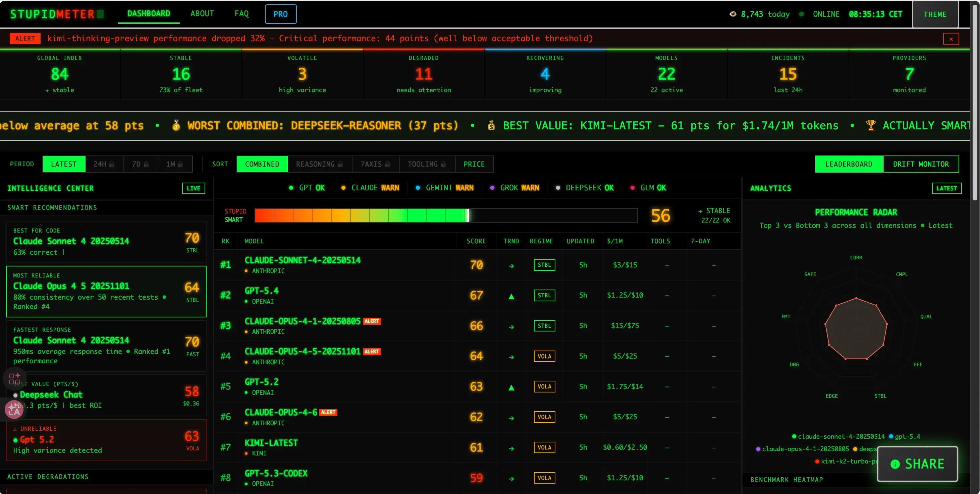This screenshot has height=494, width=980.
Task: Toggle the THEME switch
Action: [935, 14]
